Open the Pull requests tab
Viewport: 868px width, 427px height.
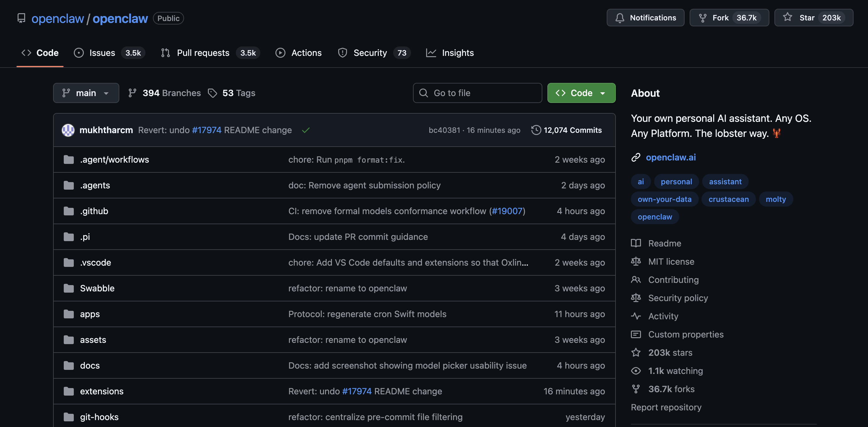(x=203, y=52)
